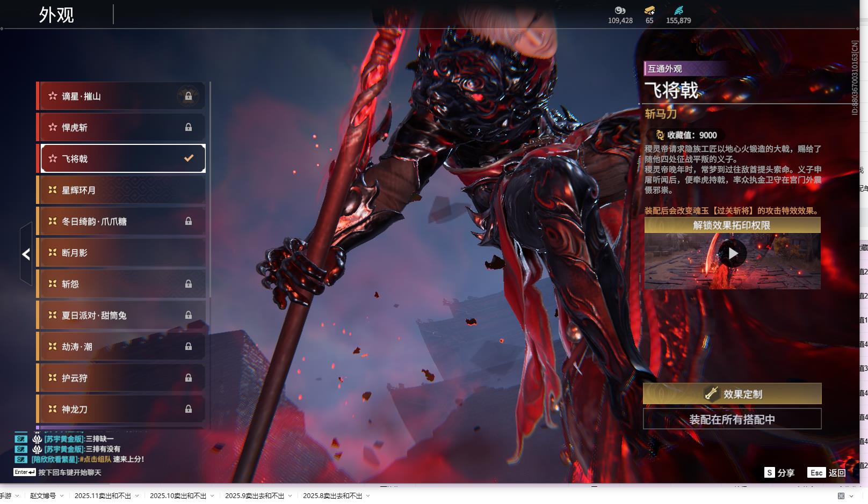Click the faction emblem beside 三排缺一 message
Image resolution: width=868 pixels, height=504 pixels.
coord(37,439)
